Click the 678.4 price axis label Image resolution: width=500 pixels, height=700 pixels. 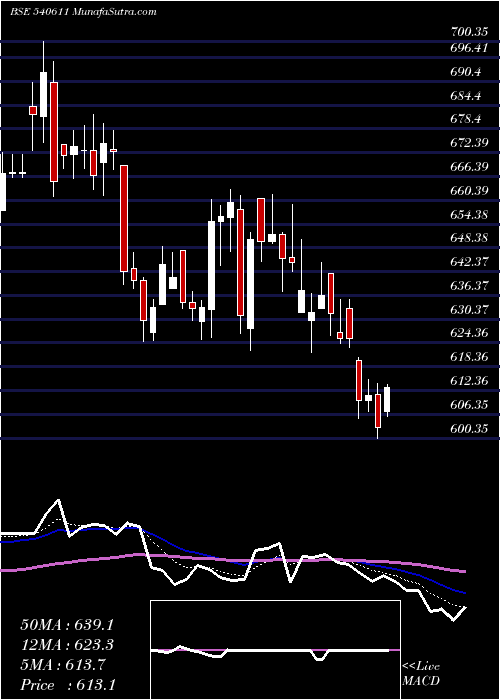466,119
